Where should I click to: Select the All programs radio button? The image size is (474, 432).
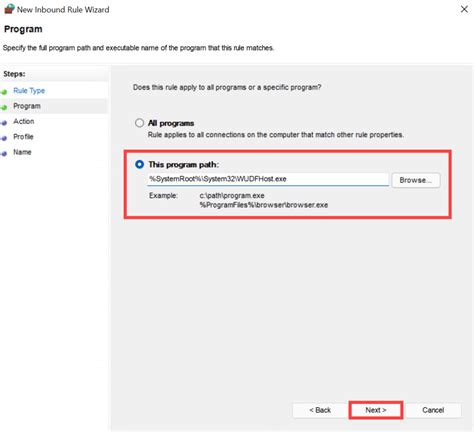[x=139, y=123]
